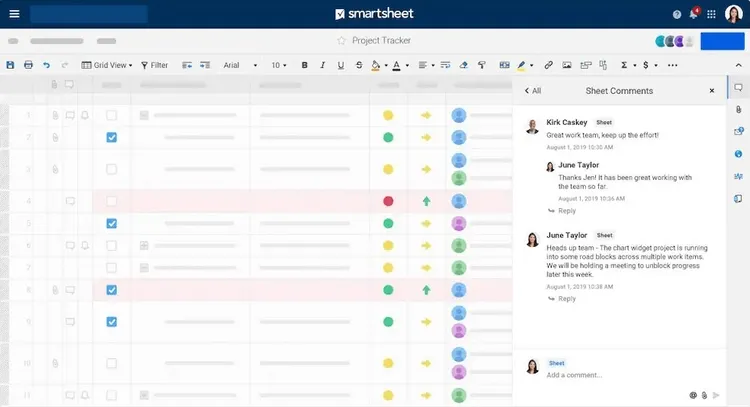Check the checkbox in row 11
Viewport: 750px width, 407px height.
[x=111, y=396]
